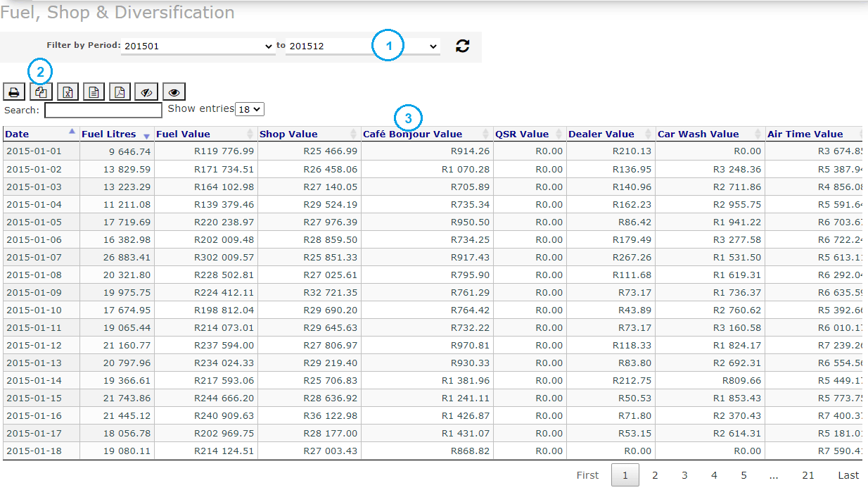Sort table by Fuel Litres column

[108, 134]
